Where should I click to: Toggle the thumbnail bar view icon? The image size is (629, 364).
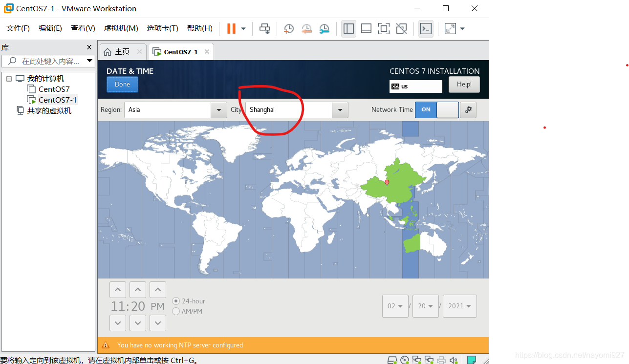click(x=366, y=28)
